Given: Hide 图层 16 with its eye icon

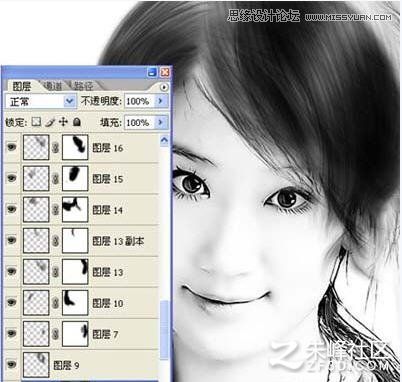Looking at the screenshot, I should [x=12, y=147].
